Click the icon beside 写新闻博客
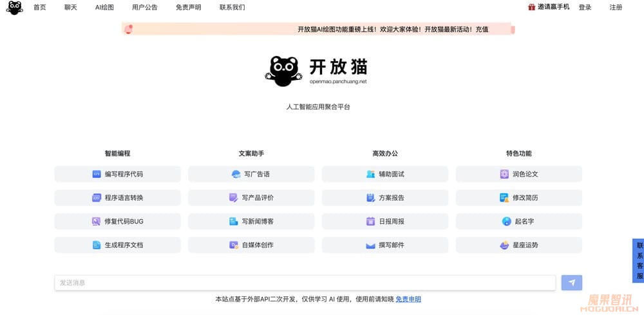644x315 pixels. 233,222
